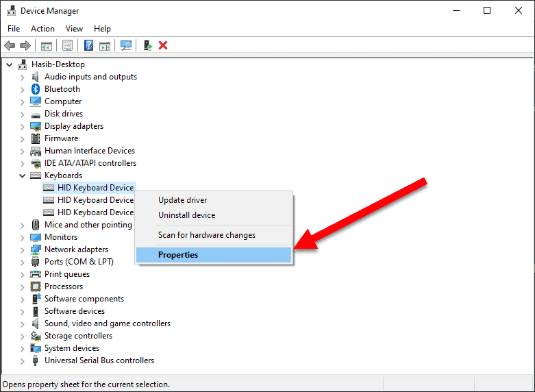Click the Disk drives category icon
Screen dimensions: 535x392
[36, 114]
